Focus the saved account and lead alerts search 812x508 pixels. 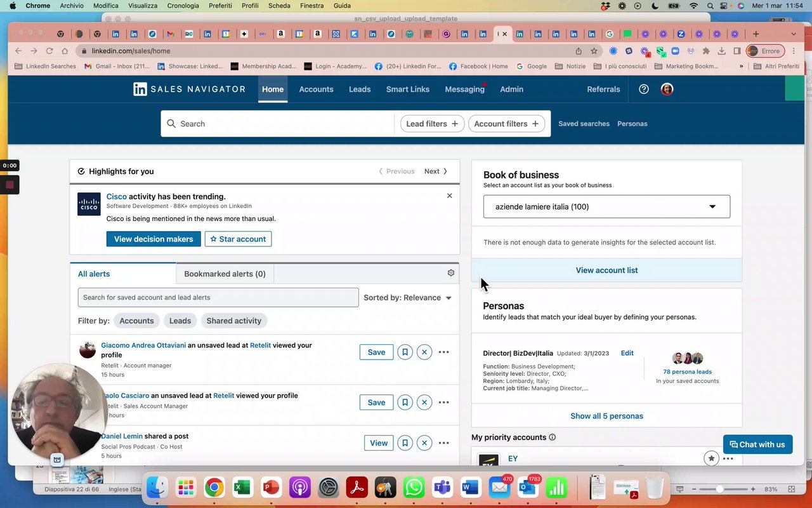tap(218, 297)
